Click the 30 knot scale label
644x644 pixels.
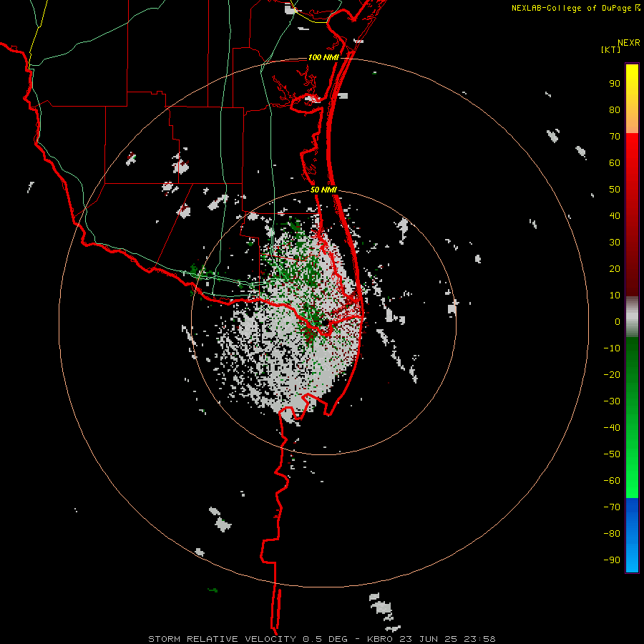(x=615, y=243)
